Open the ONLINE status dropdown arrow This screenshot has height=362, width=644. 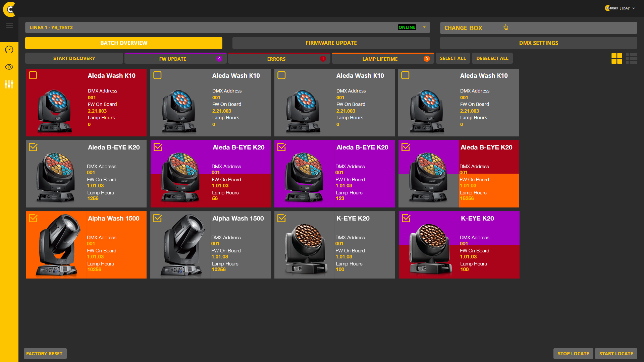(x=424, y=27)
